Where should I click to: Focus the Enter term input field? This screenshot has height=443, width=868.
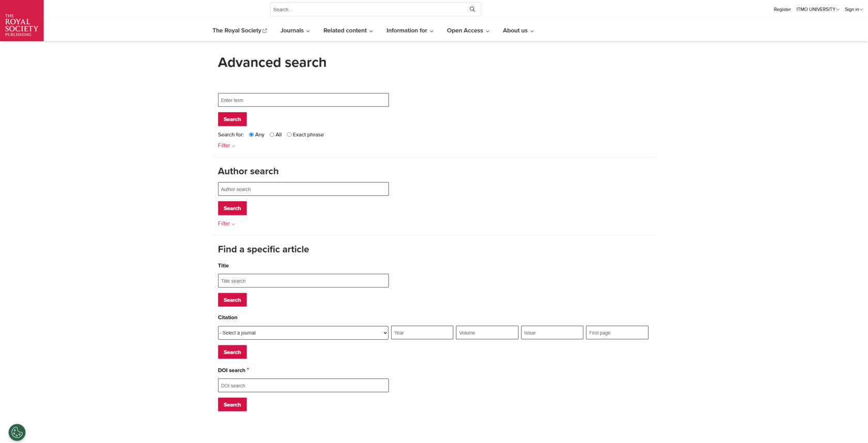pyautogui.click(x=303, y=100)
